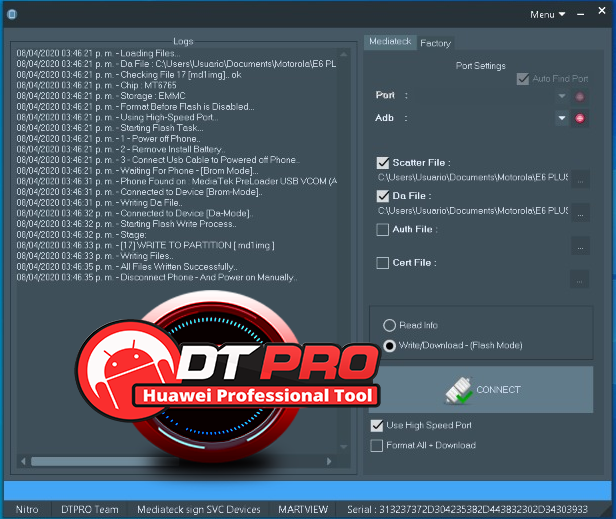Click the log scroll up arrow
Image resolution: width=616 pixels, height=519 pixels.
pos(344,54)
